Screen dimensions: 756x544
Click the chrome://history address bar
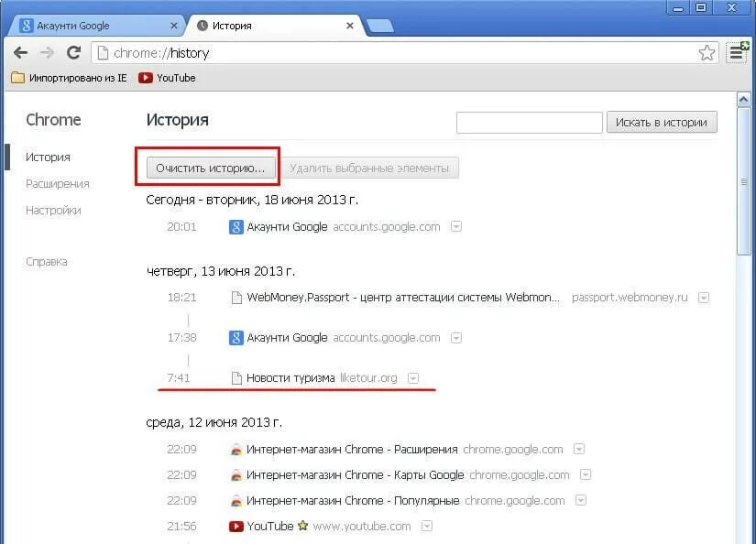click(395, 52)
